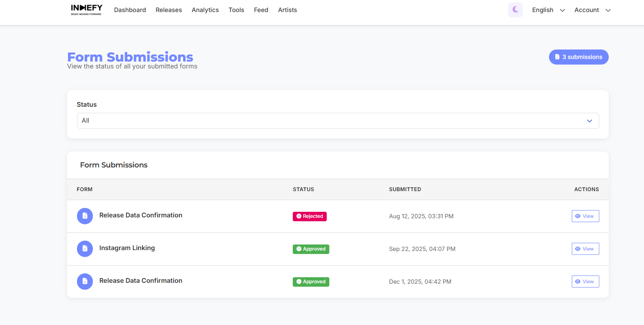
Task: View the Instagram Linking submission
Action: tap(585, 249)
